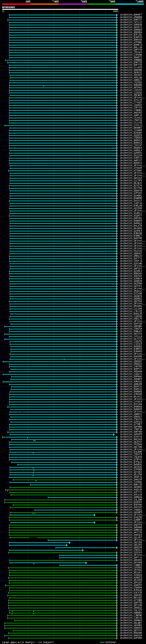The height and width of the screenshot is (644, 146).
Task: Select the UniRef100_Q69Q32 label
Action: pos(131,72)
